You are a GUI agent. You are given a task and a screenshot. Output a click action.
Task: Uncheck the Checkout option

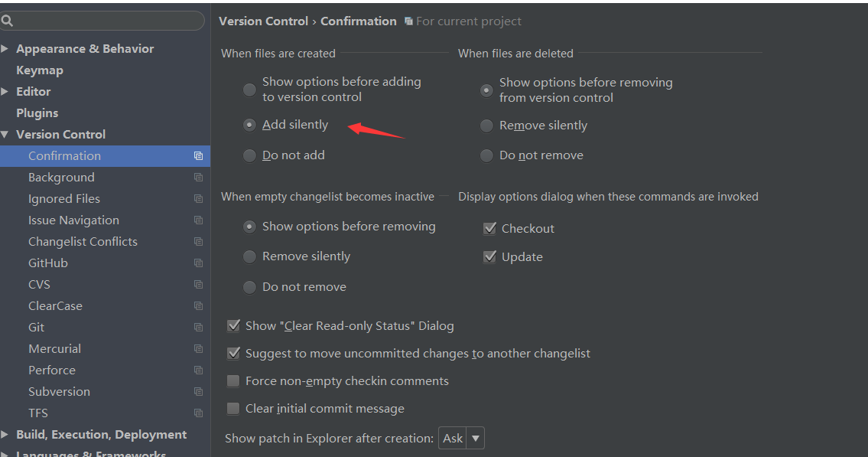pyautogui.click(x=489, y=228)
